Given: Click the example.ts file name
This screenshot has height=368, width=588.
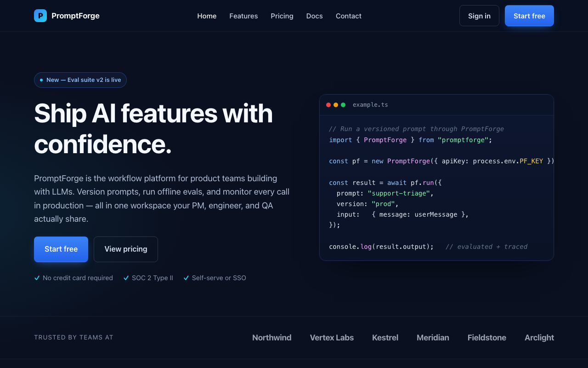Looking at the screenshot, I should [x=370, y=105].
